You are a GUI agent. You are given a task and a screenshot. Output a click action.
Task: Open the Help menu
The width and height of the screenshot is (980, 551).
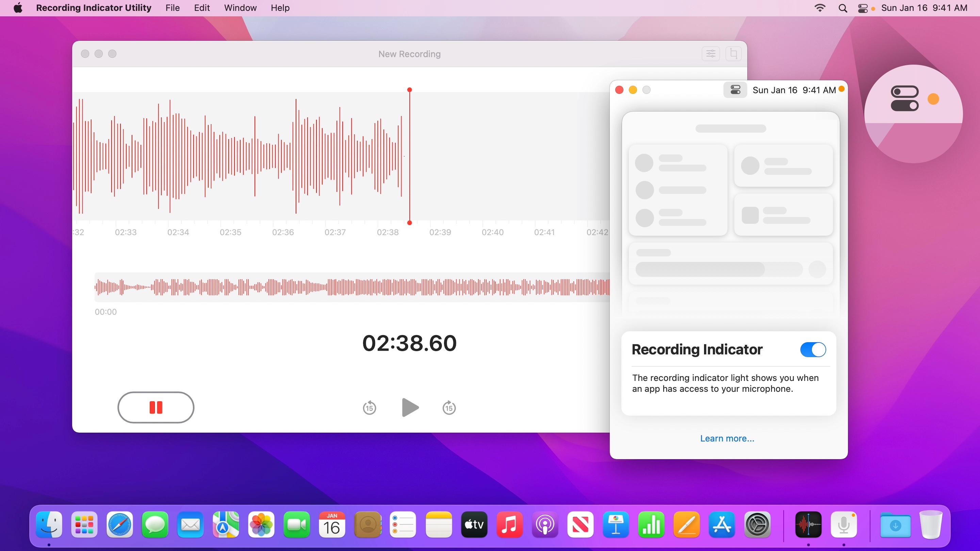coord(280,8)
